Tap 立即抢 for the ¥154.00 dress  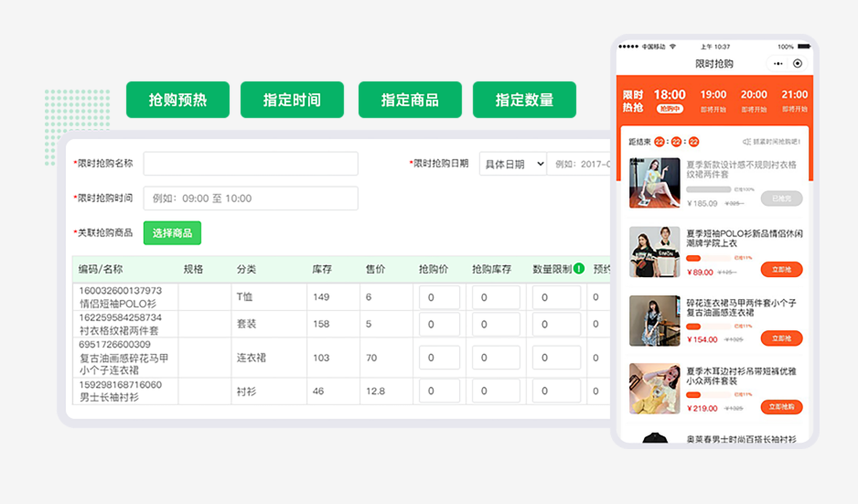click(x=781, y=338)
